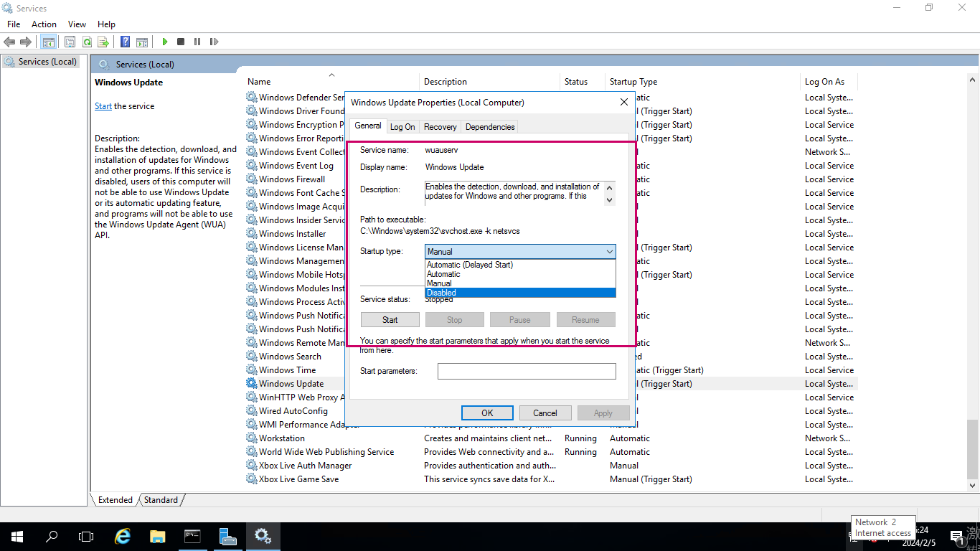Image resolution: width=980 pixels, height=551 pixels.
Task: Click the Start button in Service status
Action: tap(390, 320)
